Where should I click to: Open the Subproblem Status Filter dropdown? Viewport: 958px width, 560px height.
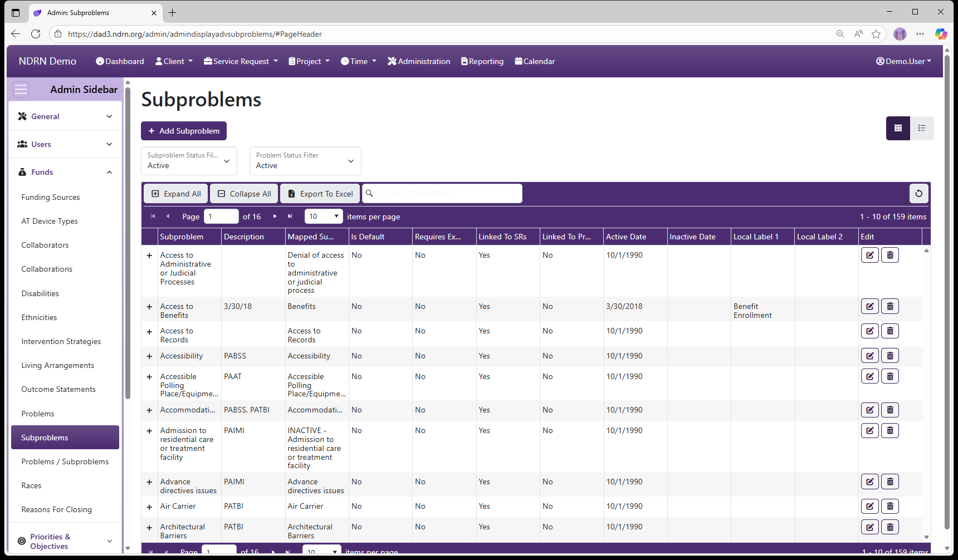click(x=189, y=161)
